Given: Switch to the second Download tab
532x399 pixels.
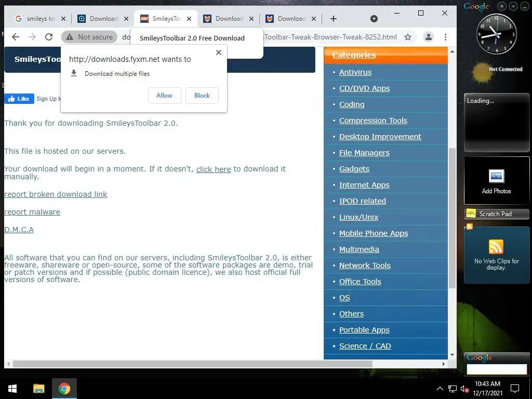Looking at the screenshot, I should point(97,19).
